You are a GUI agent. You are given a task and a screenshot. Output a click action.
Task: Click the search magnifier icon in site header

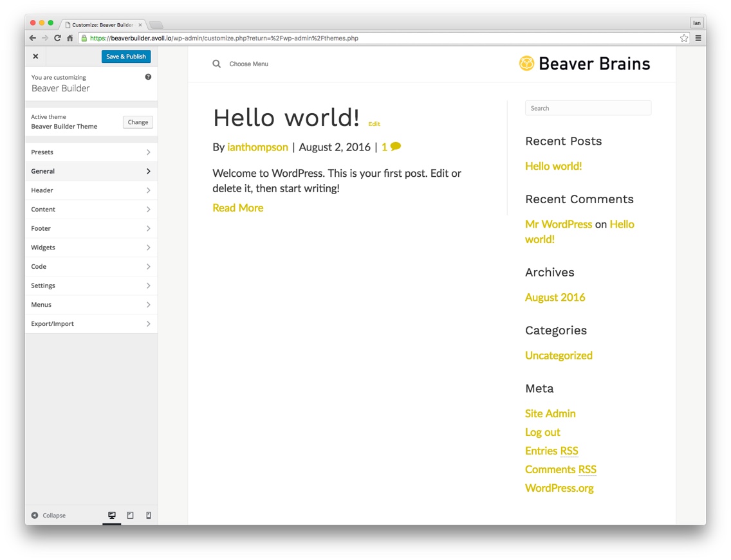(x=217, y=64)
